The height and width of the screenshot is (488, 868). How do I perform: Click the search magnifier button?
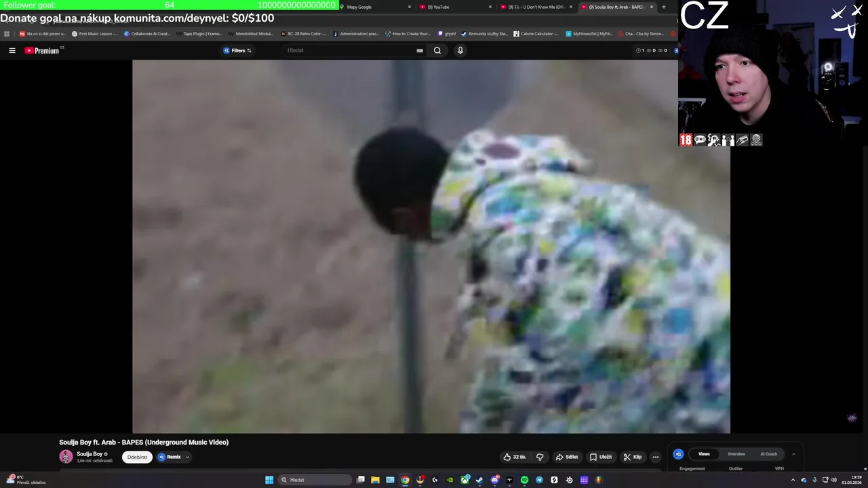point(437,50)
